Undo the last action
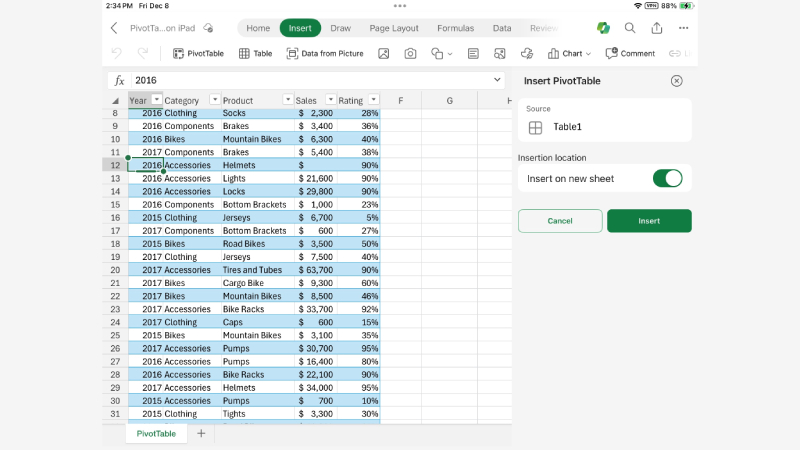The height and width of the screenshot is (450, 800). (116, 53)
